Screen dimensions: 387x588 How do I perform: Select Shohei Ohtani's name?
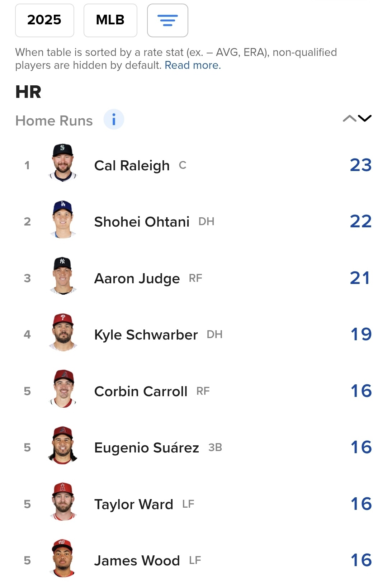(142, 222)
